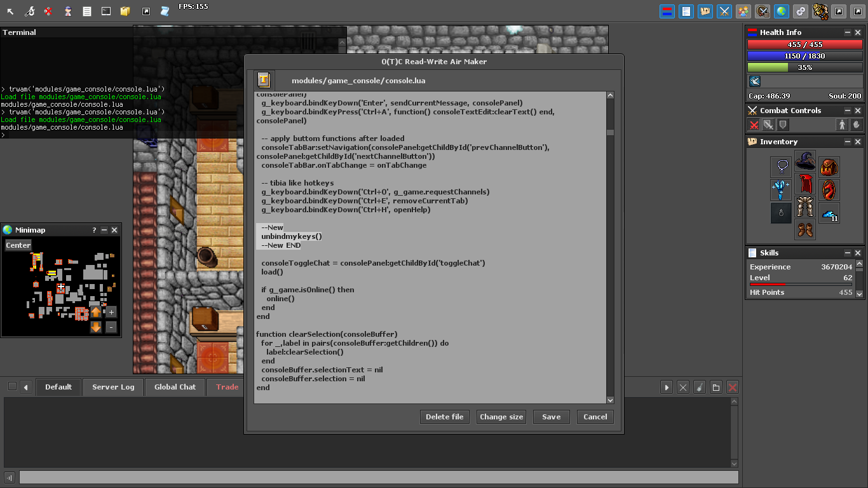Click the bird status icon in Health Info
This screenshot has height=488, width=868.
(x=755, y=81)
